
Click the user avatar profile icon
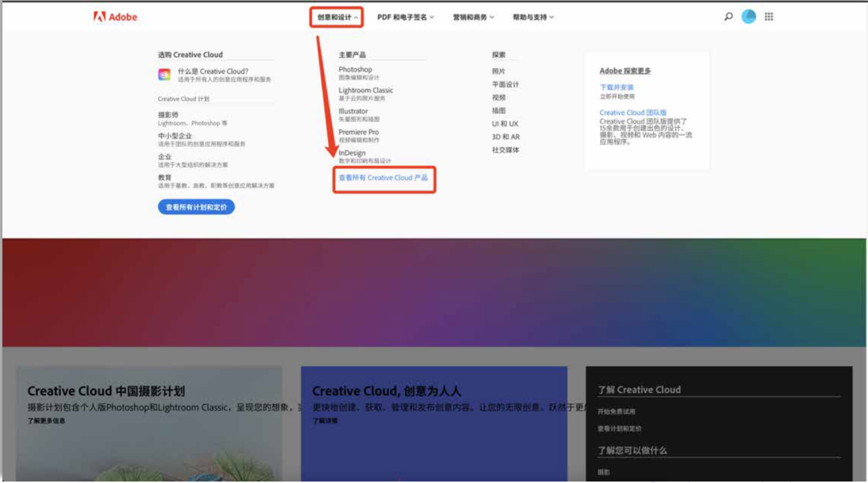point(748,15)
